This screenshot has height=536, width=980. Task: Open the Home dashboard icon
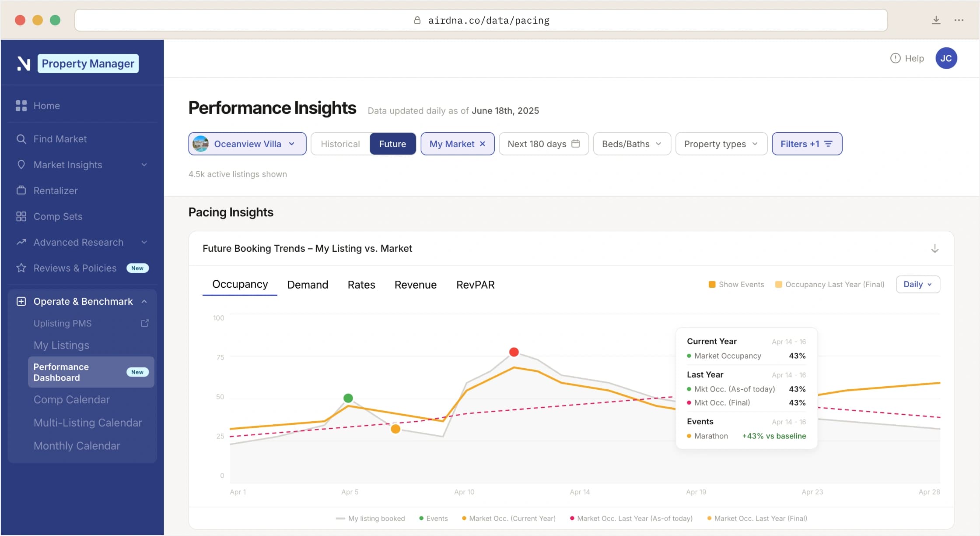click(x=21, y=105)
